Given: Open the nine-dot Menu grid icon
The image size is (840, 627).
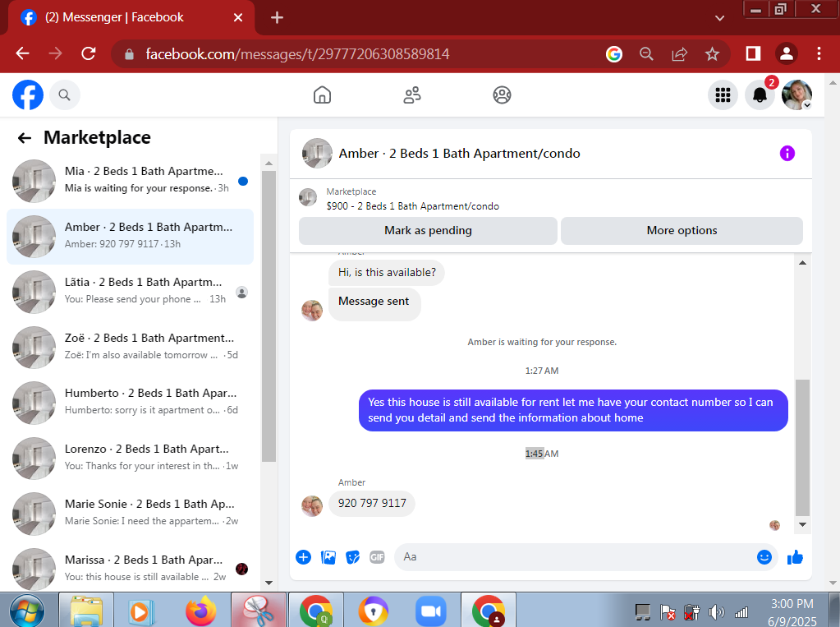Looking at the screenshot, I should tap(723, 95).
